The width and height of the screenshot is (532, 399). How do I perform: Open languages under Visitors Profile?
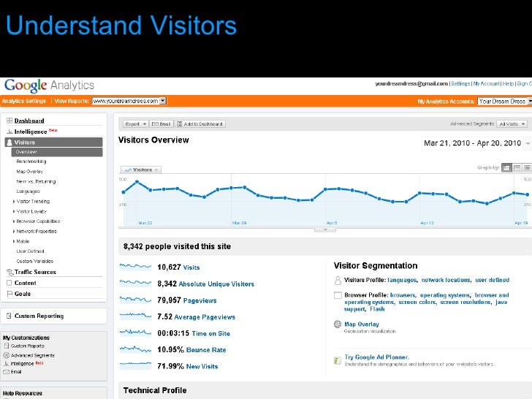click(x=402, y=280)
